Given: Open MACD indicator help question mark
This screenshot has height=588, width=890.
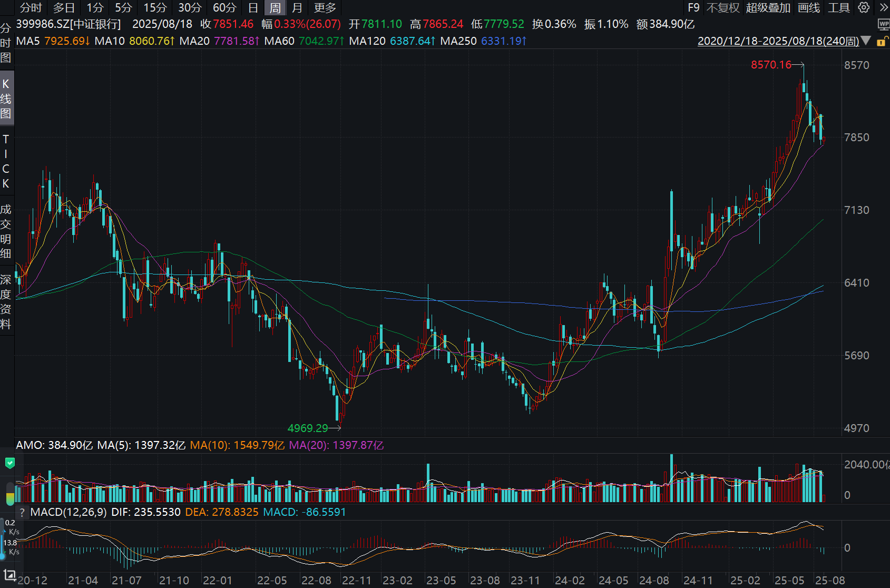Looking at the screenshot, I should point(22,512).
